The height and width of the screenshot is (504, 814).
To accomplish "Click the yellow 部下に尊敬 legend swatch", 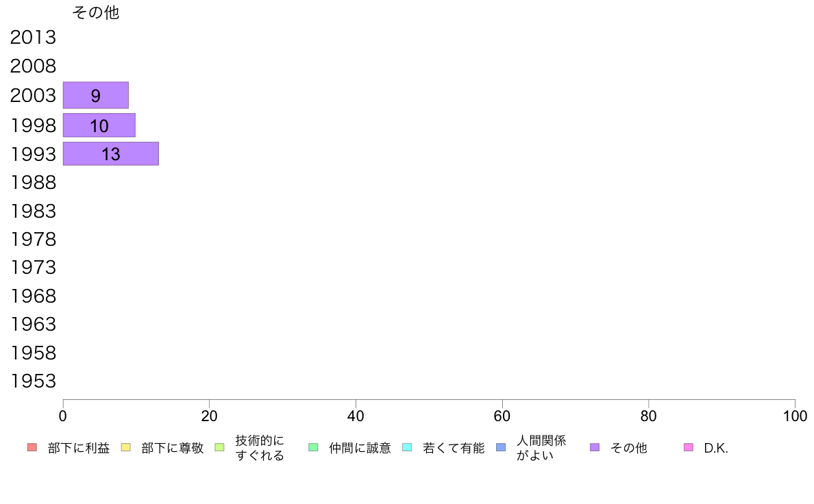I will coord(125,447).
